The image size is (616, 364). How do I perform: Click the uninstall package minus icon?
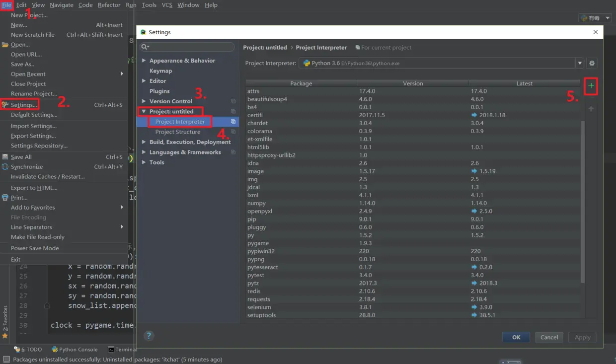[591, 97]
